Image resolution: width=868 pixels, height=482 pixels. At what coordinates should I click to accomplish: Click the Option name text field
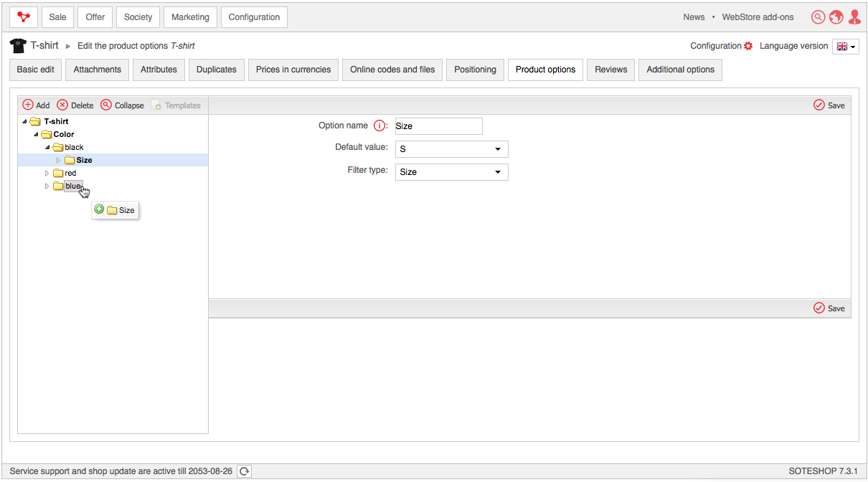[x=438, y=126]
